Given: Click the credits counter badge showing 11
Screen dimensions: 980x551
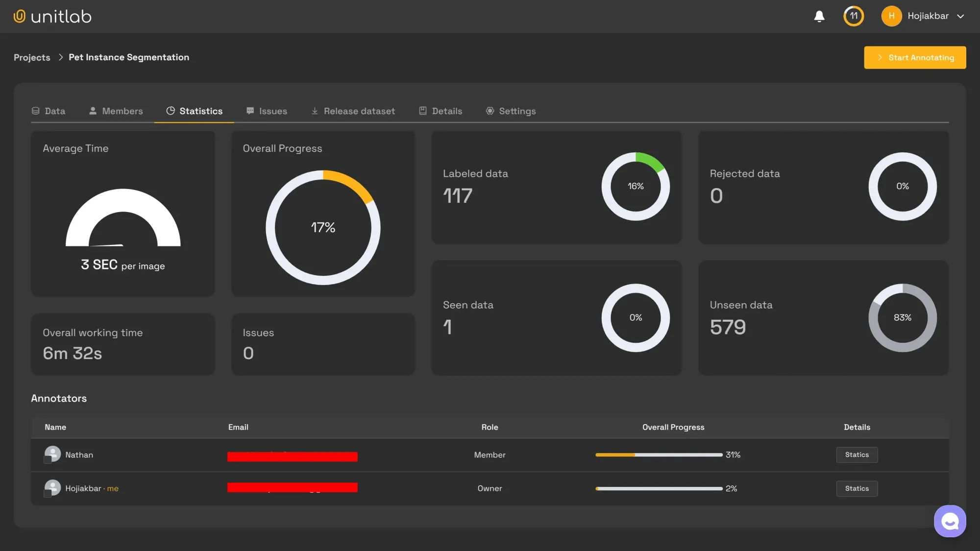Looking at the screenshot, I should click(853, 16).
